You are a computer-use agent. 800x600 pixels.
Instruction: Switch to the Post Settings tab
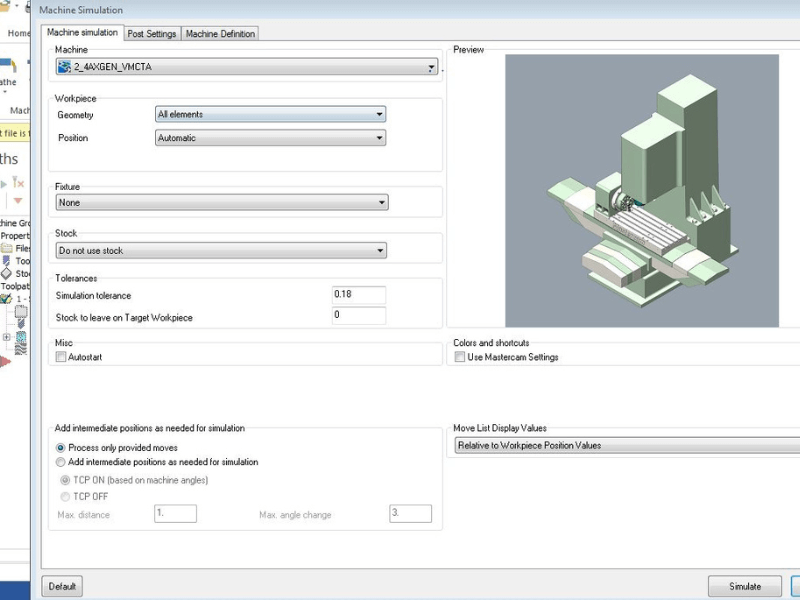[x=152, y=34]
